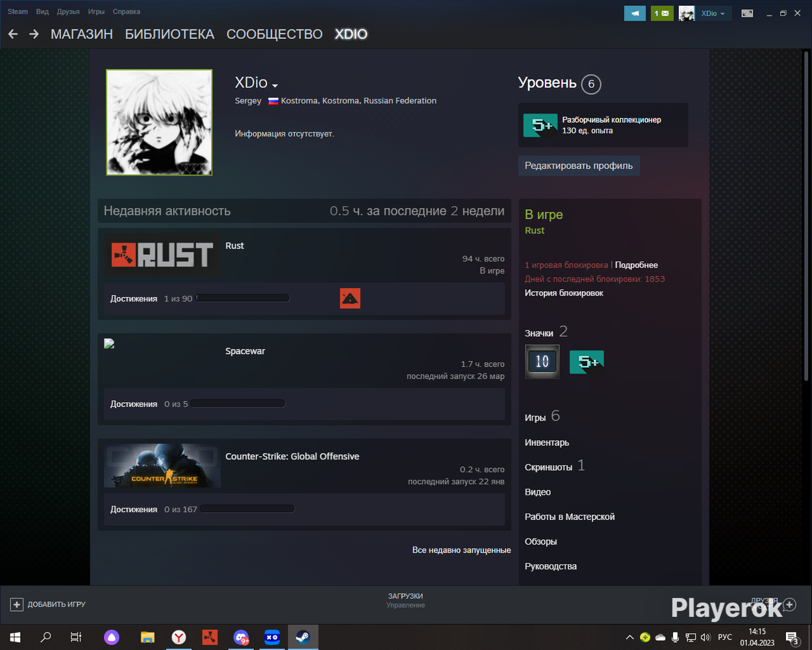Open Подробнее about the game ban

click(637, 265)
